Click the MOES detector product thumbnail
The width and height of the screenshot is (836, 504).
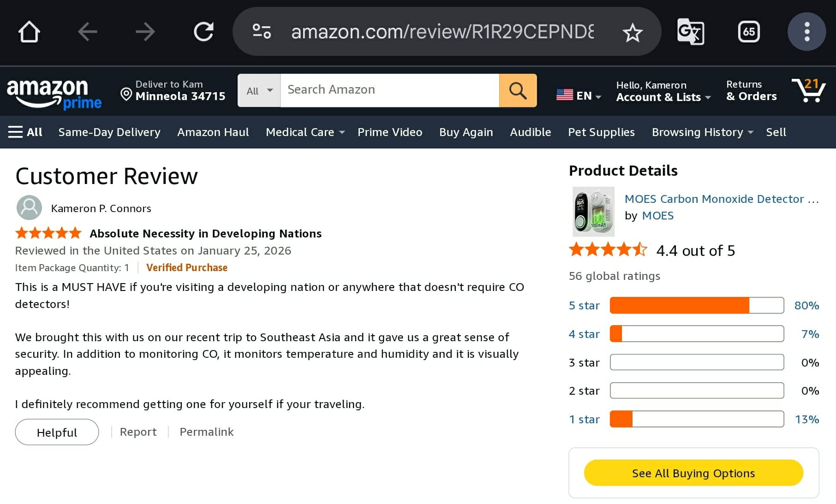tap(593, 212)
